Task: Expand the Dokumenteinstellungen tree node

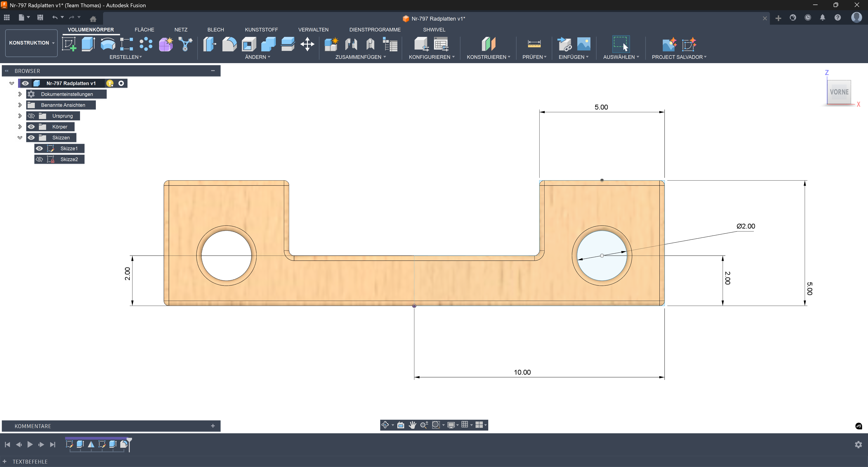Action: (20, 94)
